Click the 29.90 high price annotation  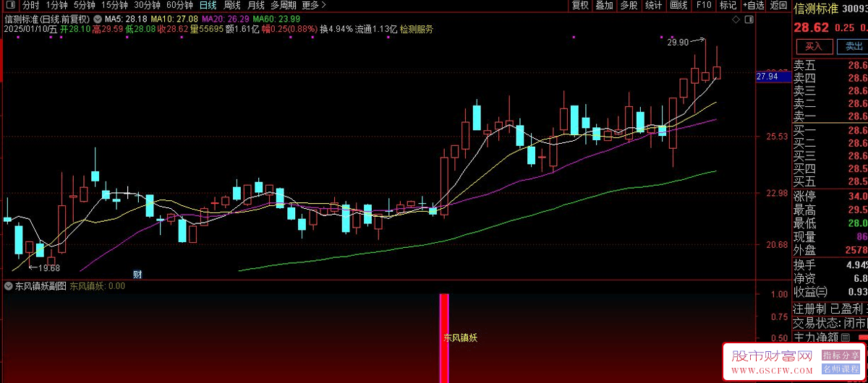[678, 43]
